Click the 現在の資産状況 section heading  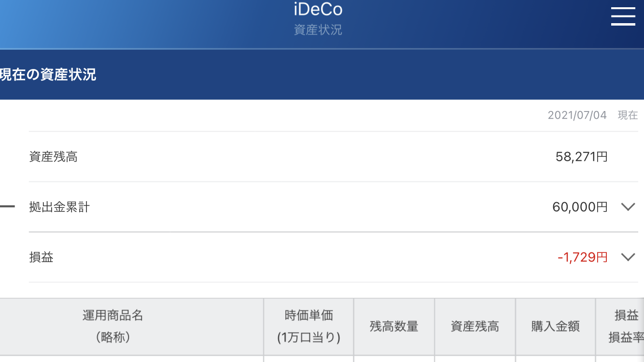(x=48, y=75)
